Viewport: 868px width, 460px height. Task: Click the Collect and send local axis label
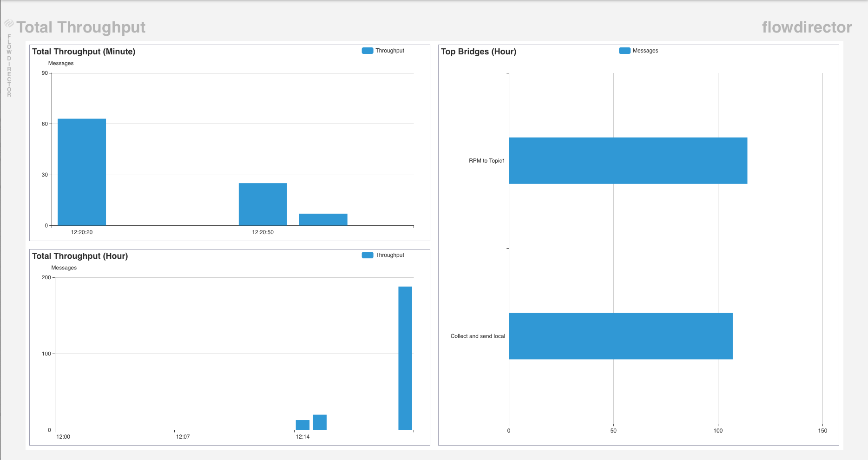[x=478, y=336]
